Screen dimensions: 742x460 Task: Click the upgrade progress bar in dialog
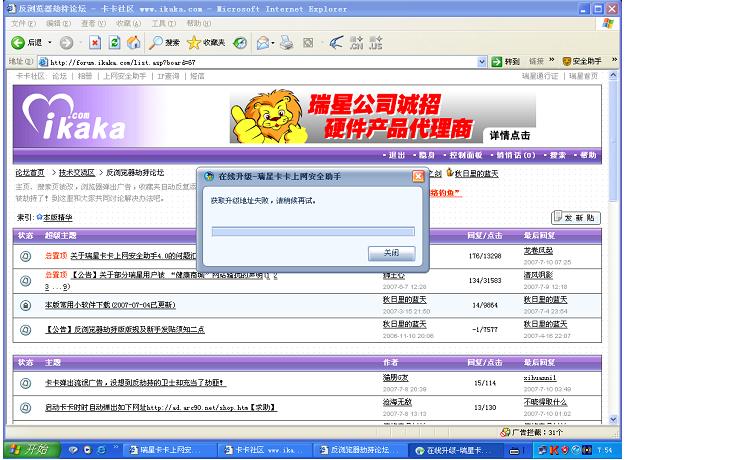(313, 231)
